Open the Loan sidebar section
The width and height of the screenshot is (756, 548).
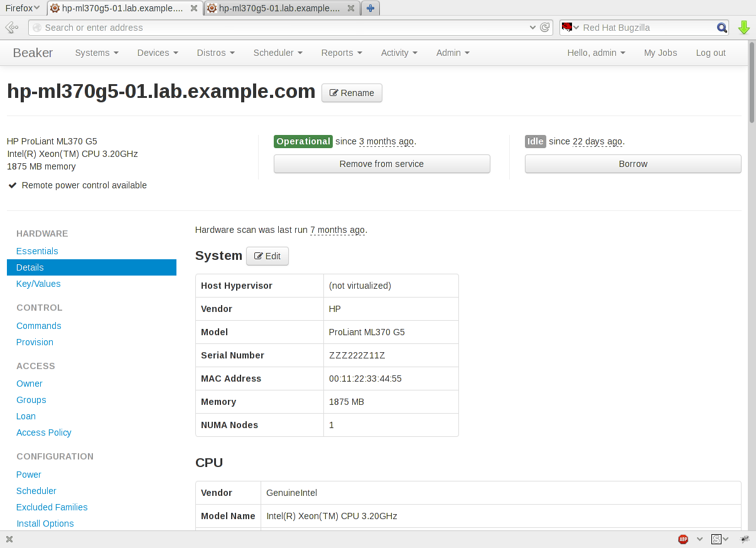coord(26,416)
